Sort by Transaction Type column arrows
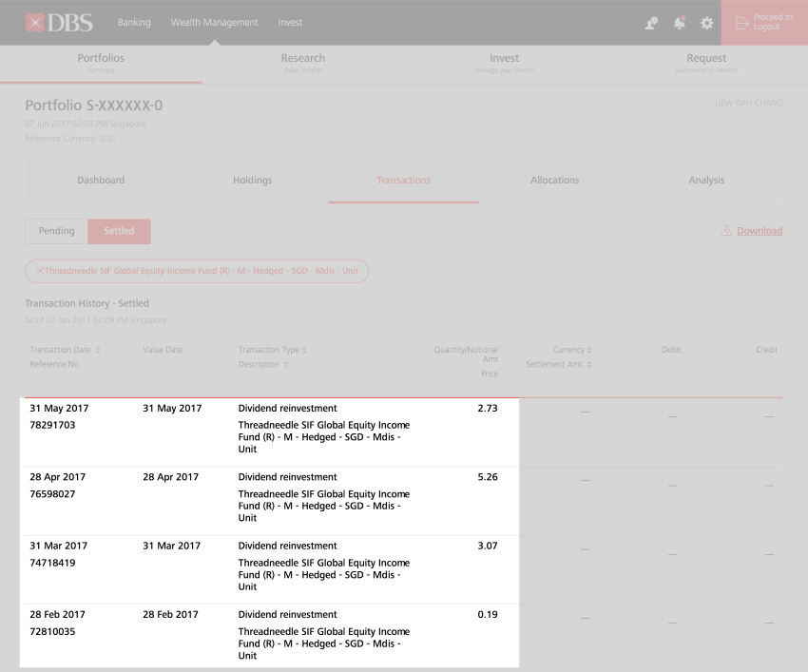This screenshot has height=672, width=808. [304, 350]
